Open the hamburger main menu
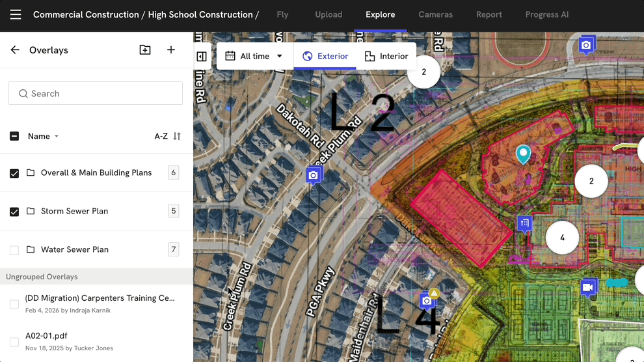 (x=16, y=14)
